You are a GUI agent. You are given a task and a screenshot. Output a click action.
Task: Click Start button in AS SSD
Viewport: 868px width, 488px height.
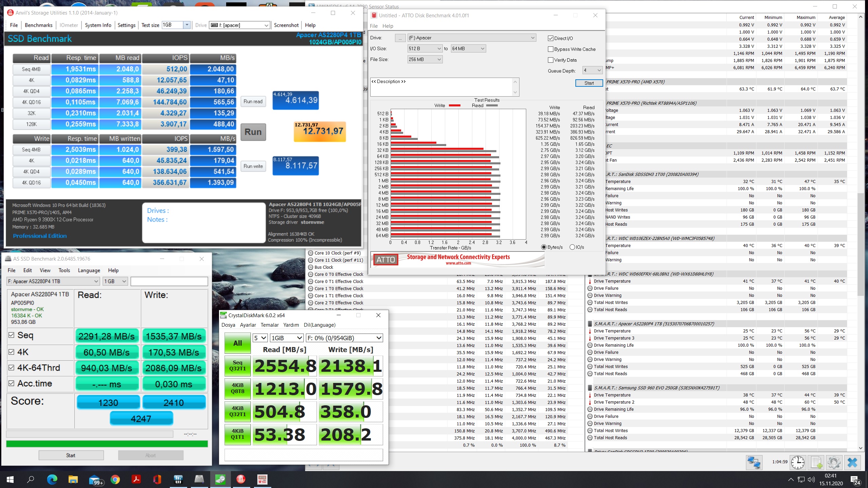tap(71, 455)
